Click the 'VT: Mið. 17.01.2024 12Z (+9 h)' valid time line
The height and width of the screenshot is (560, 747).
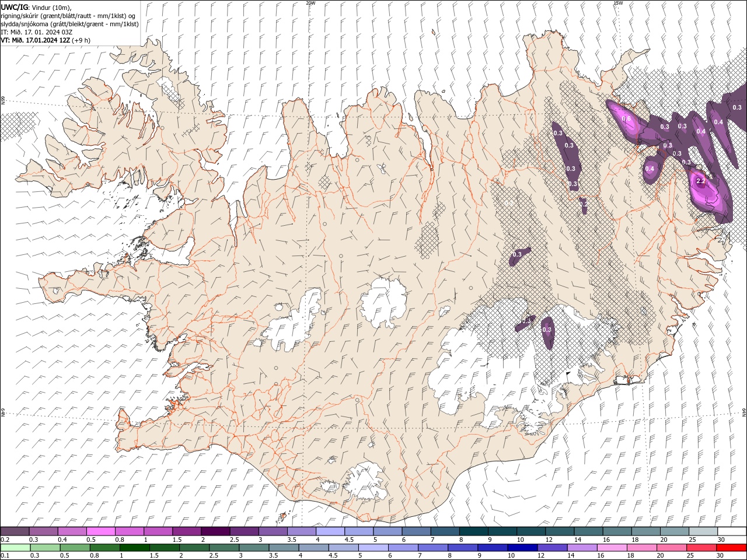45,40
